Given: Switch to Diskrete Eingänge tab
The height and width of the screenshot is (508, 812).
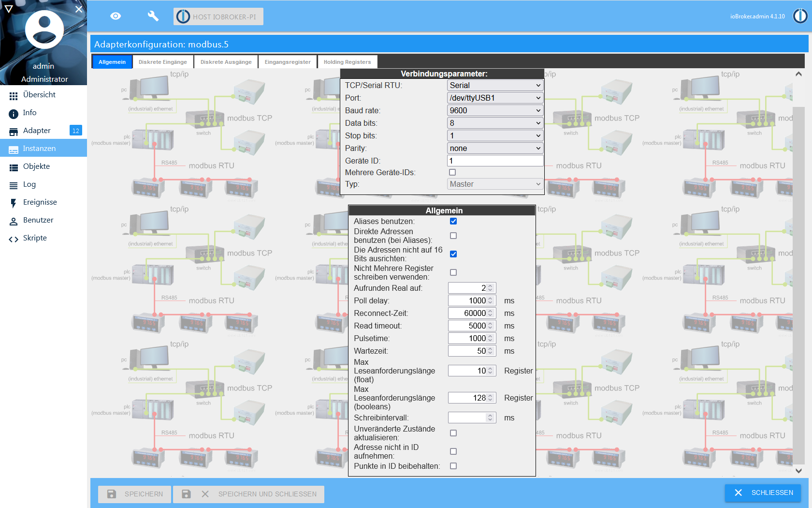Looking at the screenshot, I should click(163, 62).
